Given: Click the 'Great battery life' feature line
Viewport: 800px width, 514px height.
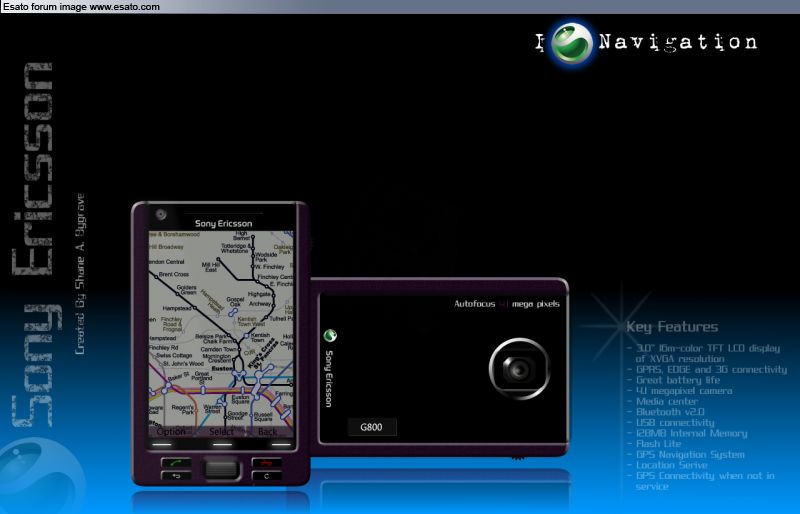Looking at the screenshot, I should click(x=678, y=380).
